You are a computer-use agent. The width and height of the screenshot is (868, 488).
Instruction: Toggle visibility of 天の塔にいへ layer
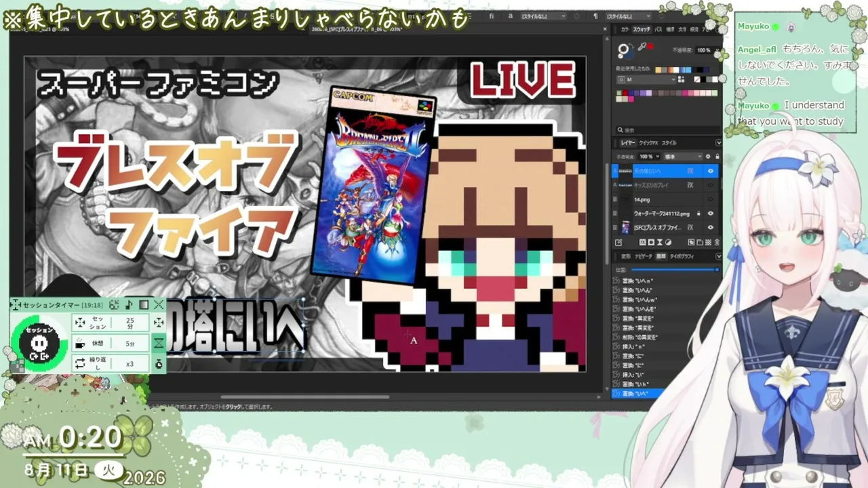711,171
